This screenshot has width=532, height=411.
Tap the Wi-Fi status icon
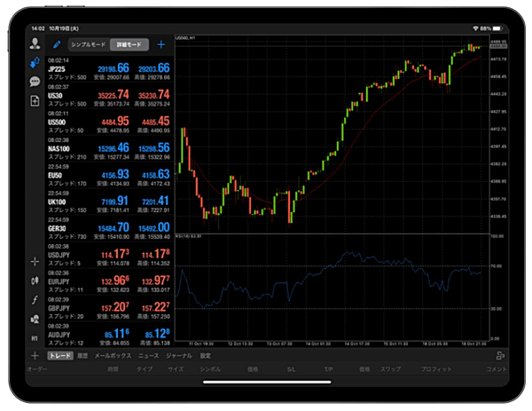pos(475,28)
